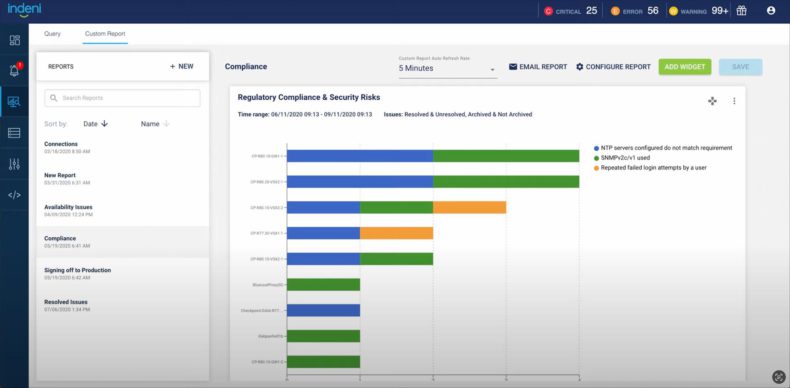Sort reports by Date arrow
The height and width of the screenshot is (388, 790).
coord(104,124)
